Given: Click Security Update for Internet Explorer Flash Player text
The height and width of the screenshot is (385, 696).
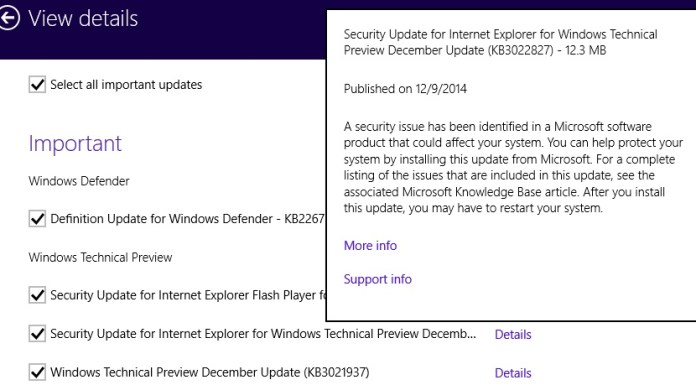Looking at the screenshot, I should pyautogui.click(x=188, y=295).
